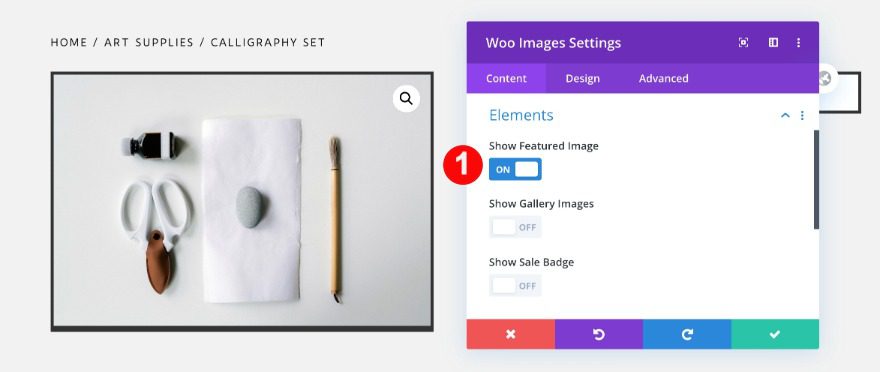Click the globe icon behind settings panel
The height and width of the screenshot is (372, 880).
(x=825, y=79)
